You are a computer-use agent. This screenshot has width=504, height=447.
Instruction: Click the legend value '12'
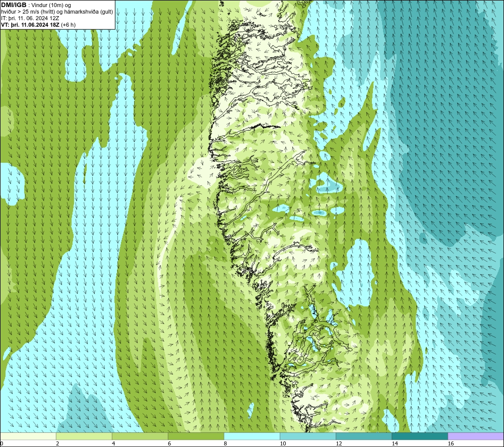[339, 443]
